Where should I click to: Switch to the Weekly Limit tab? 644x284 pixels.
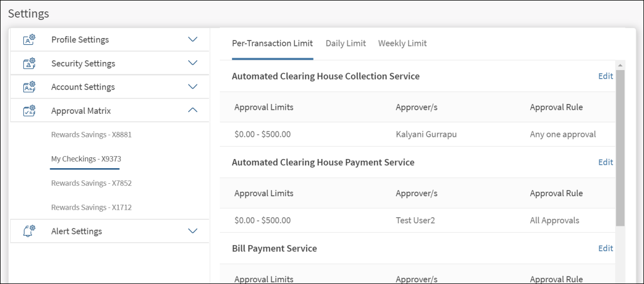coord(402,44)
